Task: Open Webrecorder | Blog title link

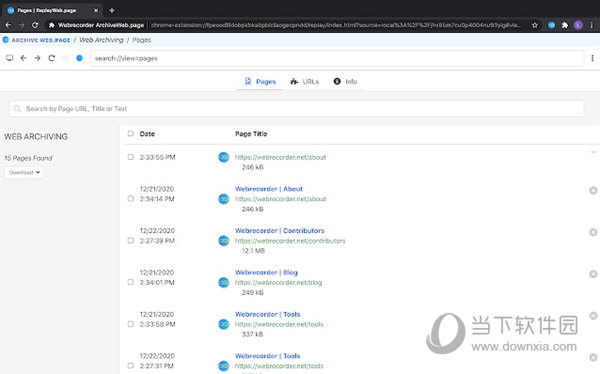Action: pyautogui.click(x=266, y=272)
